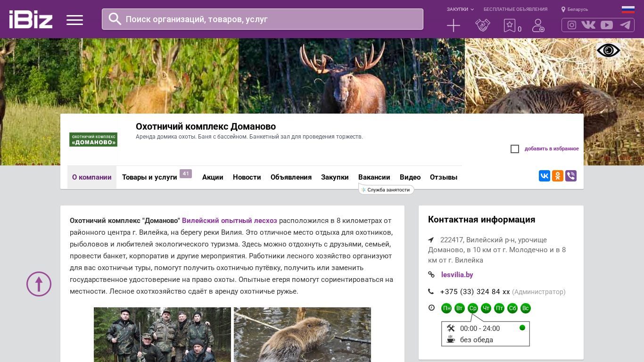Open the Russian flag language selector

click(x=628, y=9)
